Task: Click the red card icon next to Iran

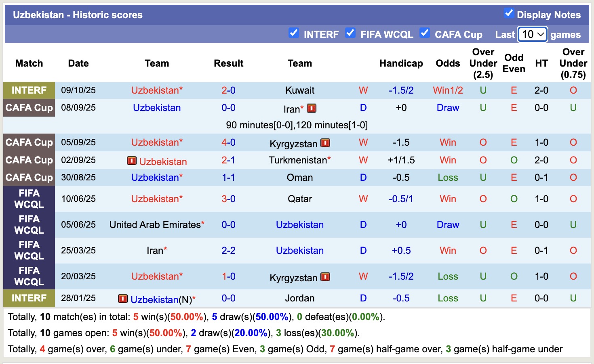Action: (311, 108)
